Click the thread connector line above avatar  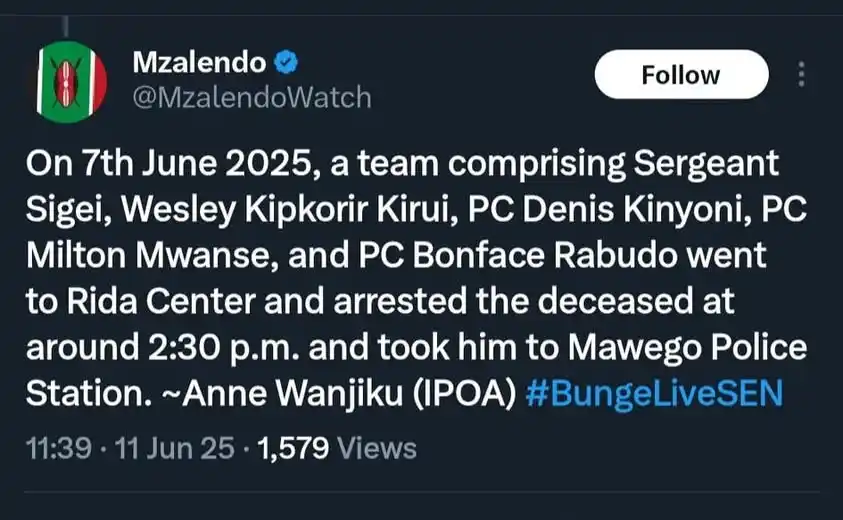66,26
